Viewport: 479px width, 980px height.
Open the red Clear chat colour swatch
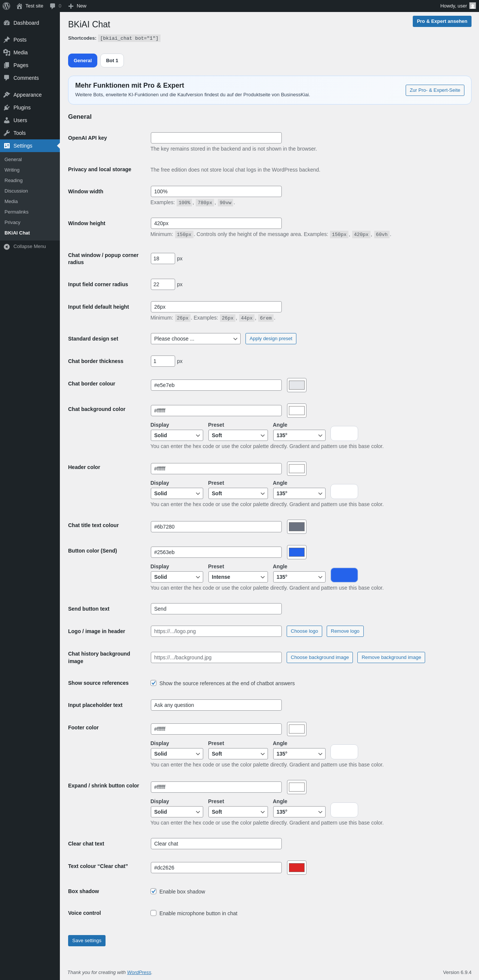tap(296, 867)
